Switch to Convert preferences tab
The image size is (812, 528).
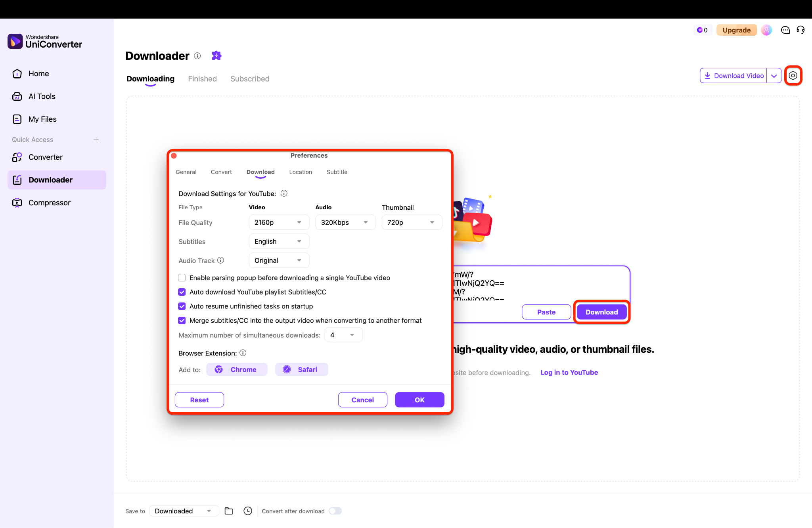(x=221, y=172)
